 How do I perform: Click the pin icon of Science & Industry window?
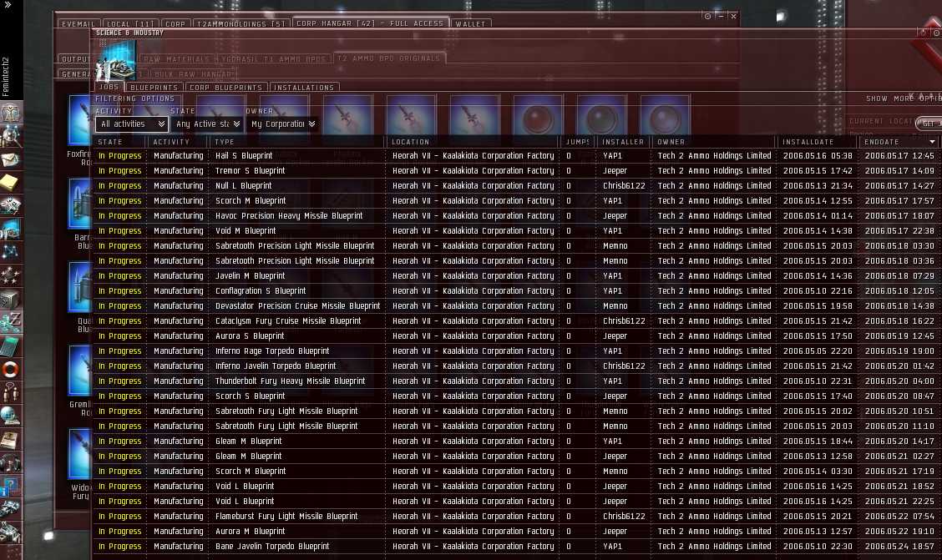[x=937, y=33]
